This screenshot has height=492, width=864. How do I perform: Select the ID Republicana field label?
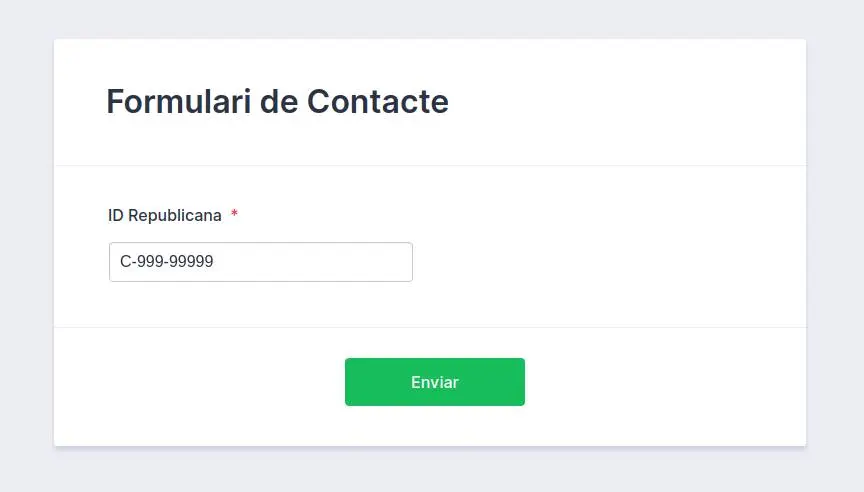165,215
